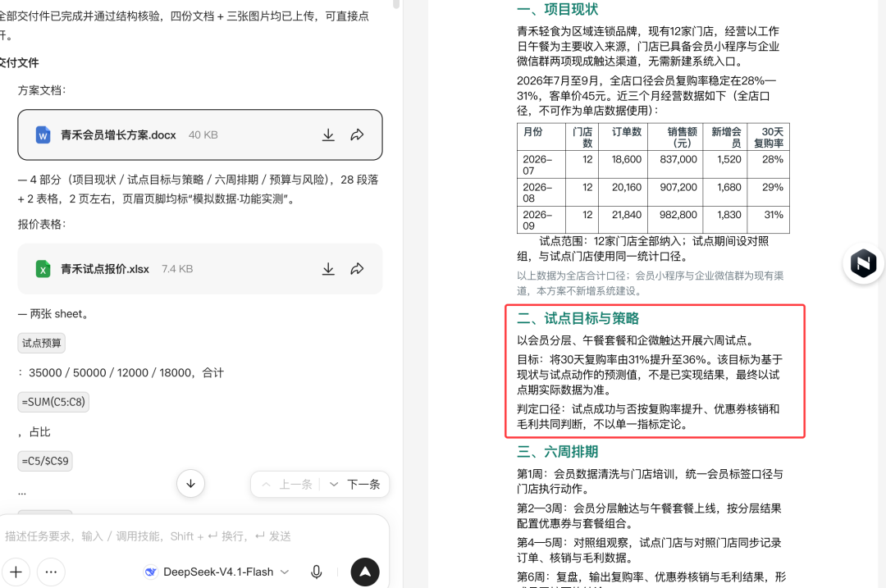Select the 1,830 new members cell
886x588 pixels.
pos(725,221)
